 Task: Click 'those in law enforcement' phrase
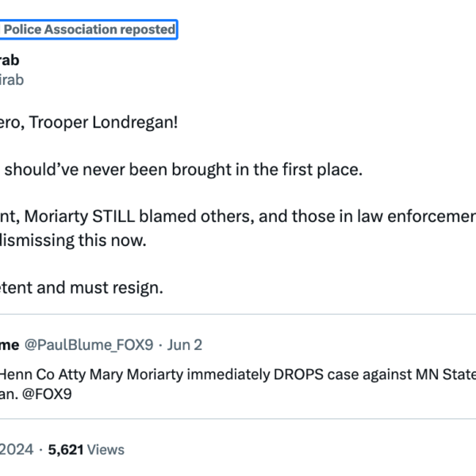point(384,217)
